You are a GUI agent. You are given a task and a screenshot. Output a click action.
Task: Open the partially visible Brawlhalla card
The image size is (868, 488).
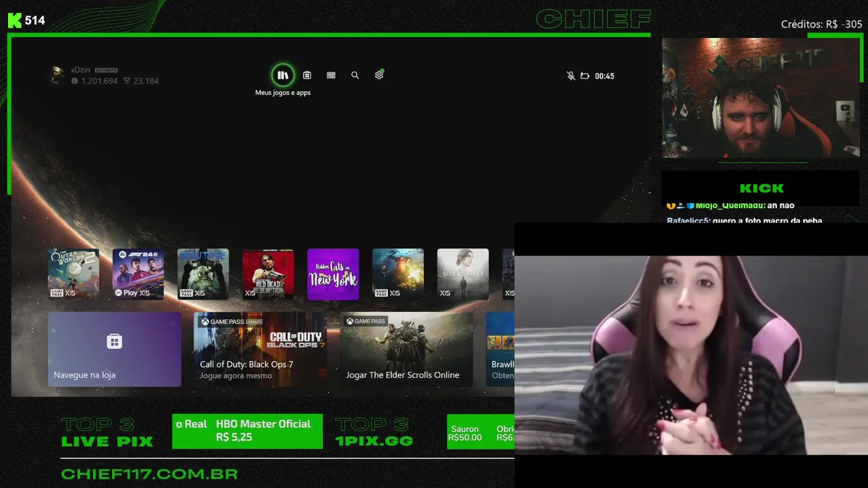[x=500, y=349]
